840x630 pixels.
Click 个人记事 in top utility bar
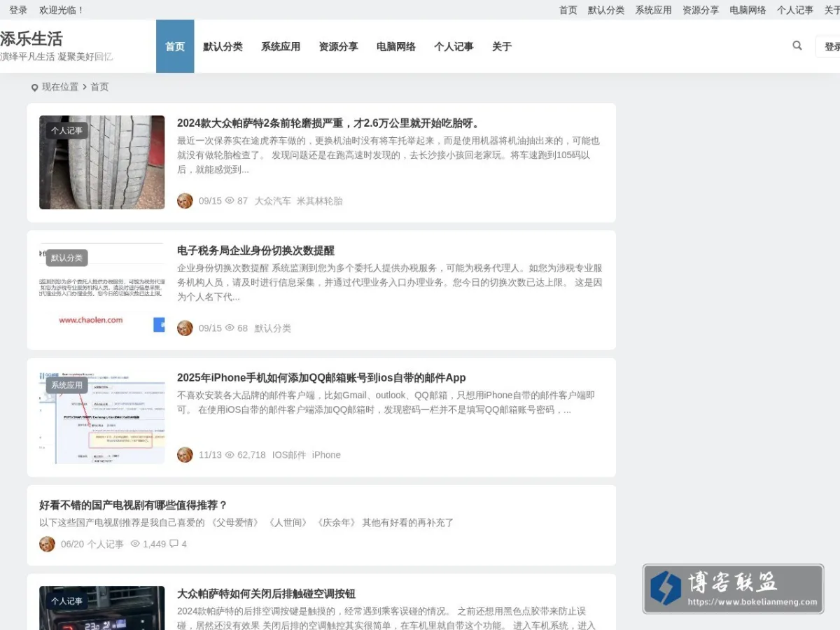[x=795, y=10]
